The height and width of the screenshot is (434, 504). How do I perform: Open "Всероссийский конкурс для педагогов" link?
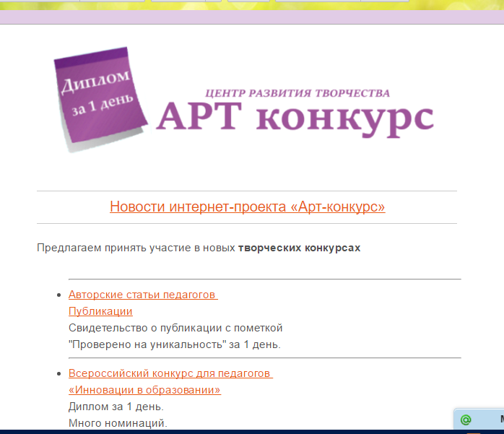(x=170, y=373)
